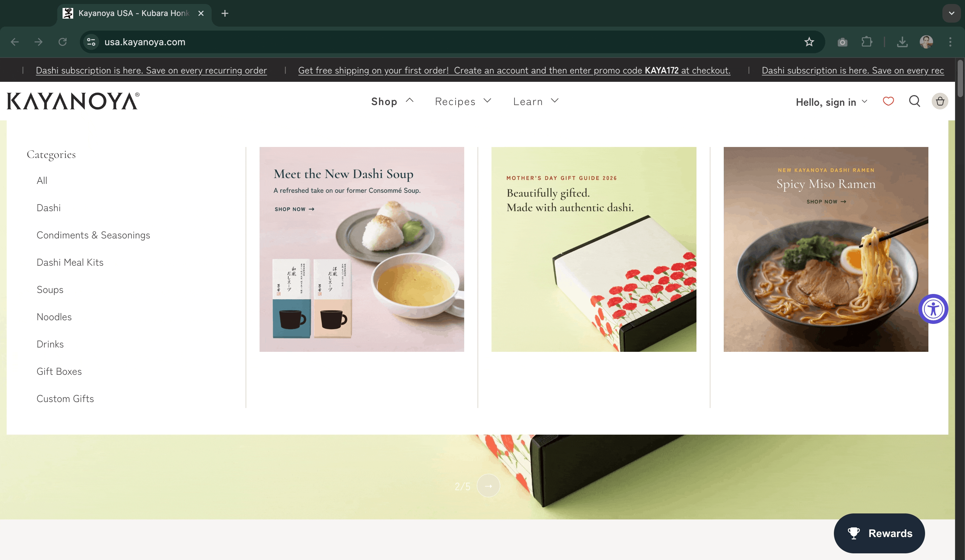Open the Drinks category

(x=50, y=344)
